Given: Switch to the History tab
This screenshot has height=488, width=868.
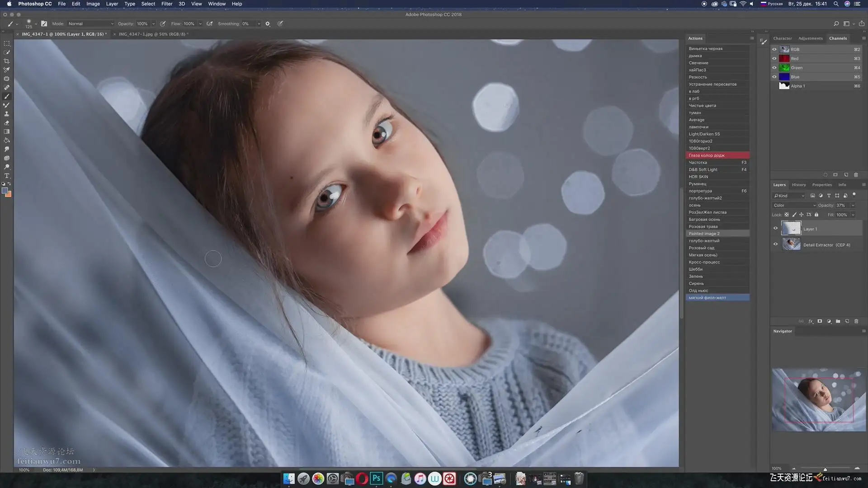Looking at the screenshot, I should click(x=798, y=185).
